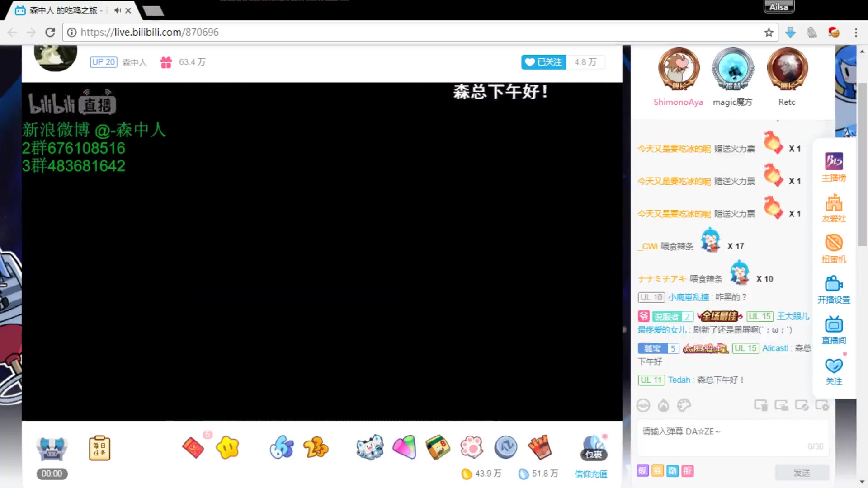This screenshot has height=488, width=868.
Task: Click the blue 勋 medal button
Action: pyautogui.click(x=673, y=471)
